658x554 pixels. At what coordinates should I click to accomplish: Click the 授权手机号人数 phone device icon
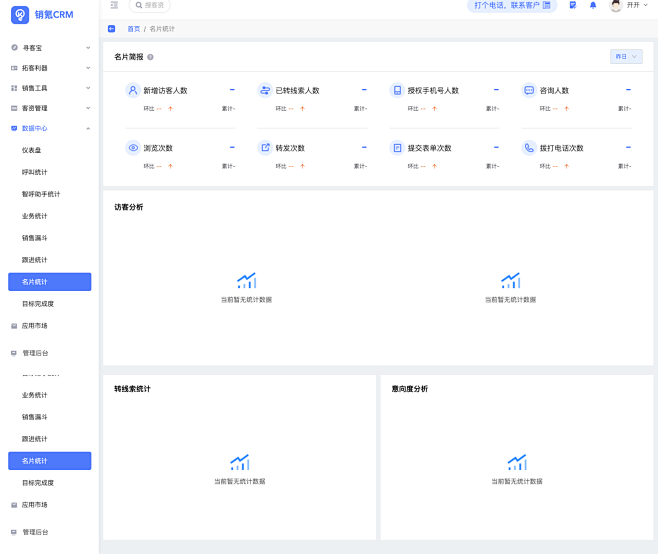pos(397,90)
